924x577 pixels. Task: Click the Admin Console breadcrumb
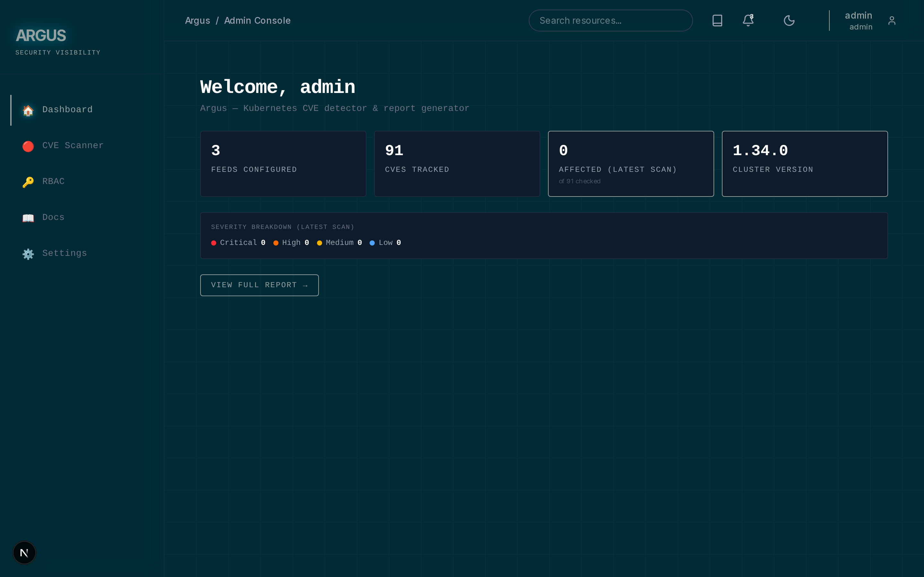pos(257,21)
